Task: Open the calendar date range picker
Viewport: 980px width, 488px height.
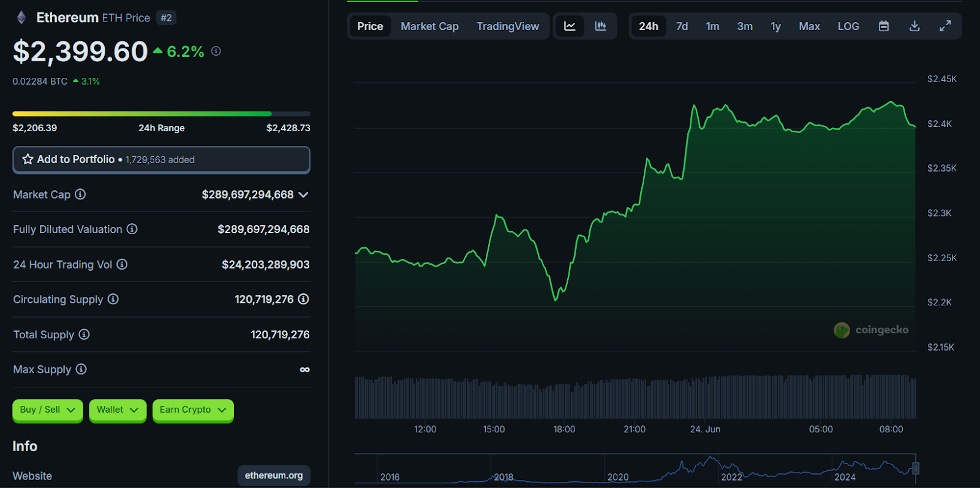Action: [x=884, y=26]
